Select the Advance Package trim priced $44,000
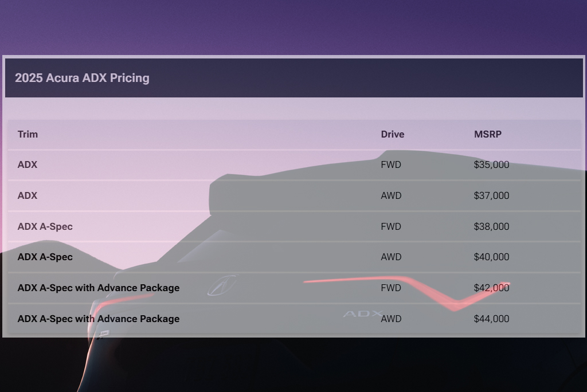 tap(98, 319)
